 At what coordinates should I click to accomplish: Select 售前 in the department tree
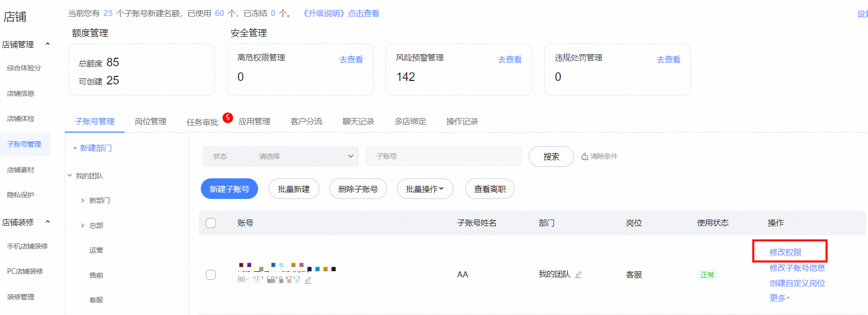[96, 275]
